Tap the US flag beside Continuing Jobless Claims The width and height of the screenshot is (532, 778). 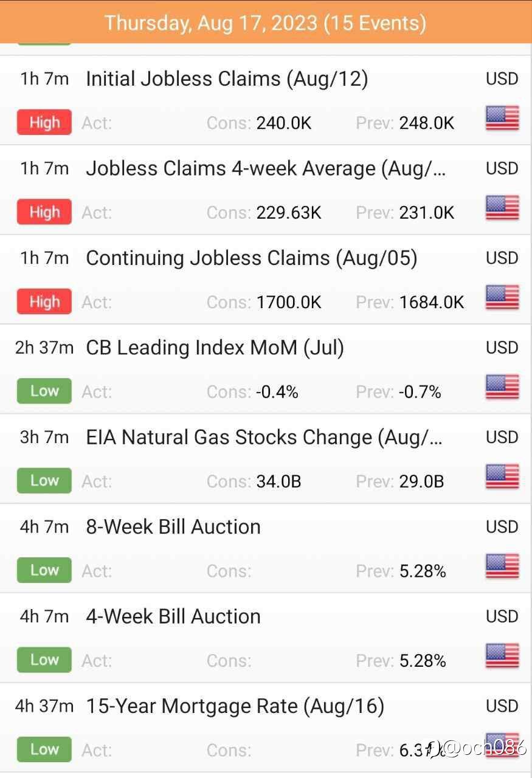tap(502, 298)
